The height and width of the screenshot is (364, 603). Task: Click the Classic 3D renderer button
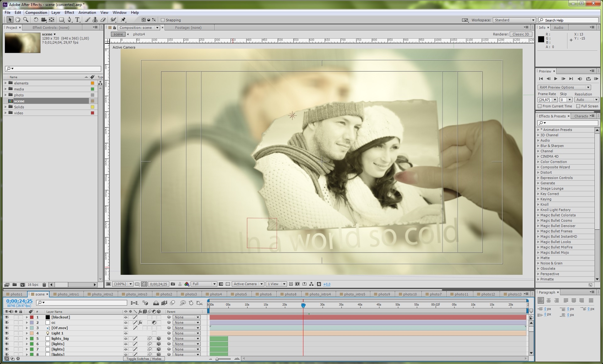coord(521,34)
